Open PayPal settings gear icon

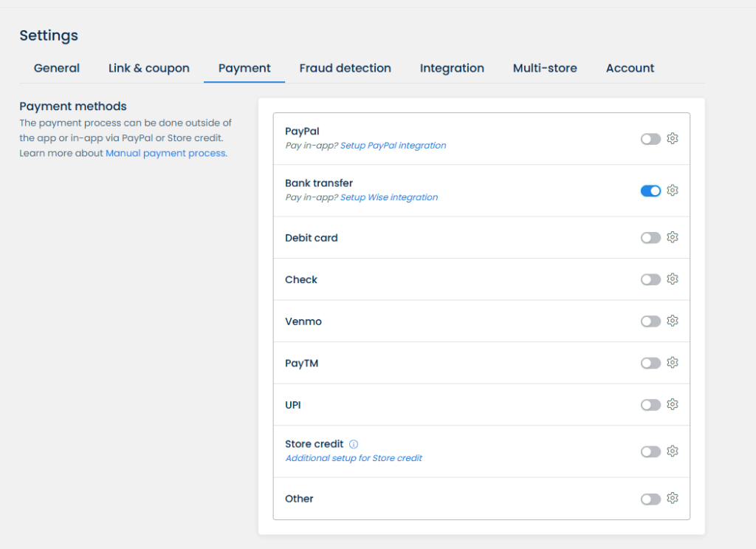point(672,139)
